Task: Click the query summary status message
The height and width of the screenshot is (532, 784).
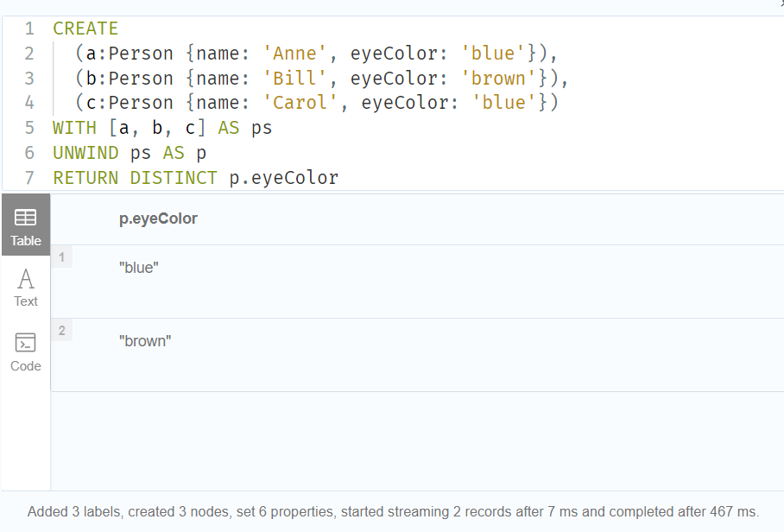Action: click(393, 511)
